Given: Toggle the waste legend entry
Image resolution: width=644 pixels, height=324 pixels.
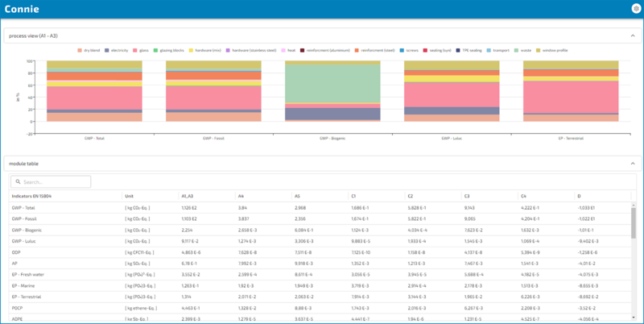Looking at the screenshot, I should (x=520, y=50).
